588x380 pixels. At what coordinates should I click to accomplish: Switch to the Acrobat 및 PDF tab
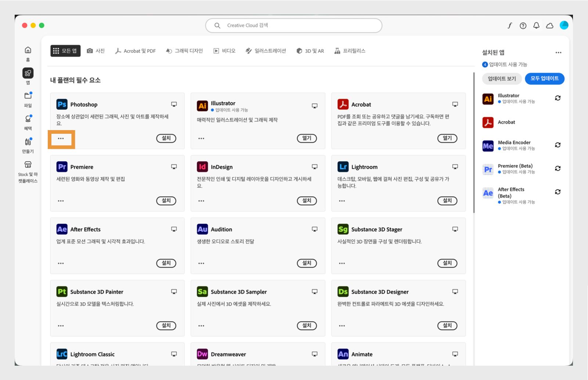pos(135,51)
